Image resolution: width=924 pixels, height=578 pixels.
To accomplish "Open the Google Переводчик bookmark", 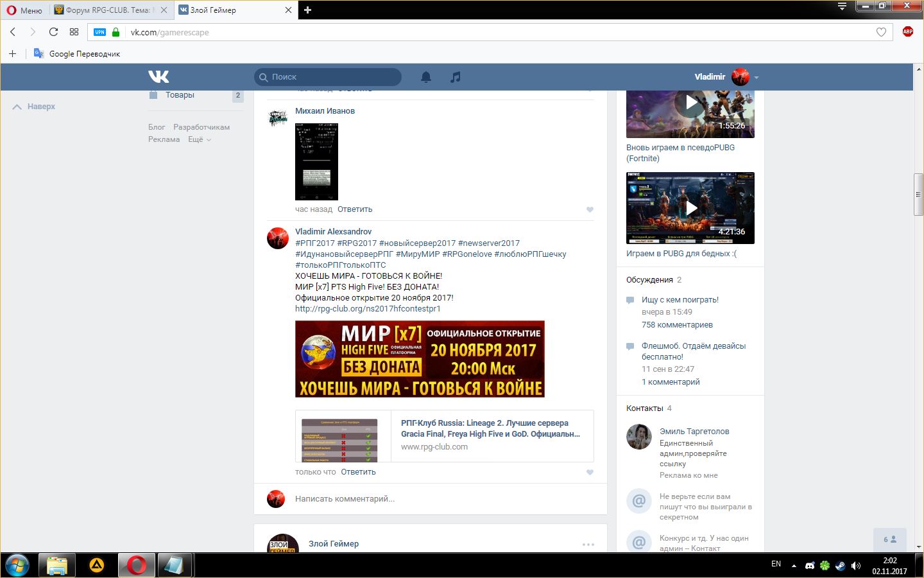I will click(x=77, y=54).
